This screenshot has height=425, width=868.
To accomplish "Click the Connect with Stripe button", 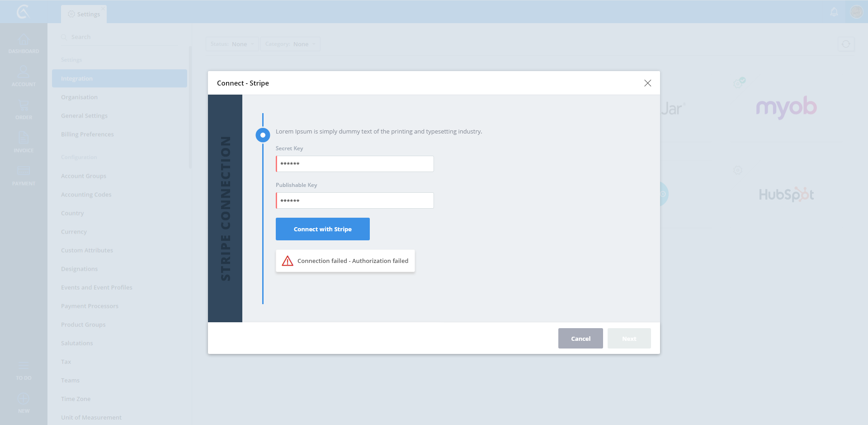I will coord(323,229).
